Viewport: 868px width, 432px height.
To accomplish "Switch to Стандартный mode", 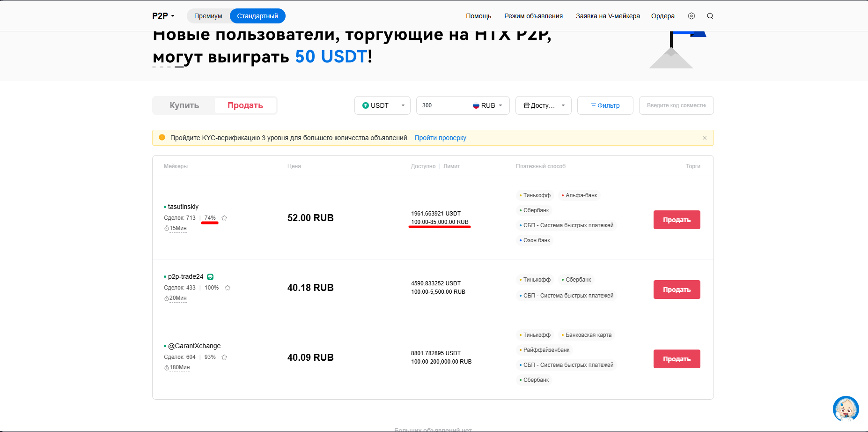I will pyautogui.click(x=257, y=16).
